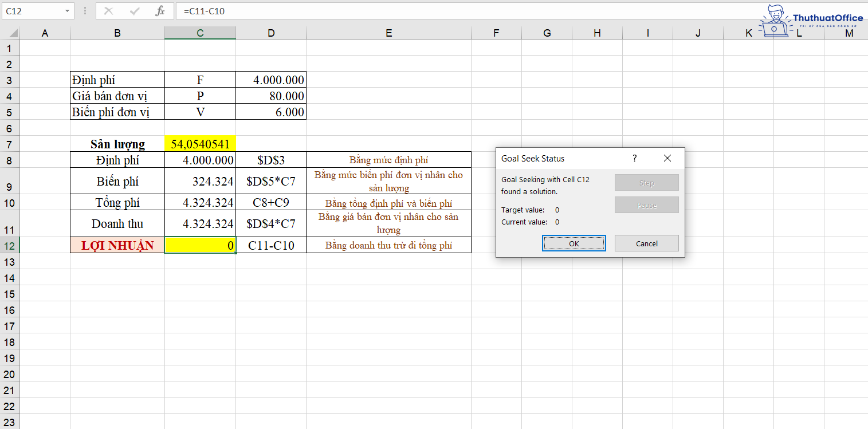
Task: Click column C header
Action: [x=199, y=33]
